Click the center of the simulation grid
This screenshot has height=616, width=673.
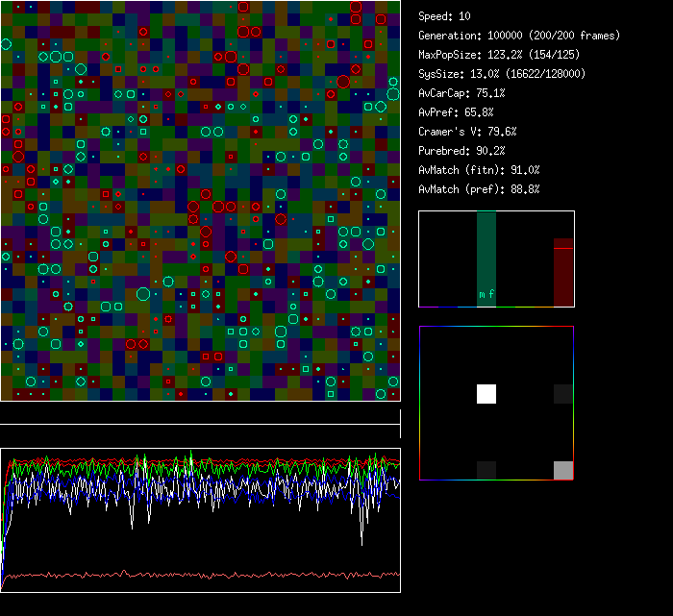pyautogui.click(x=200, y=200)
